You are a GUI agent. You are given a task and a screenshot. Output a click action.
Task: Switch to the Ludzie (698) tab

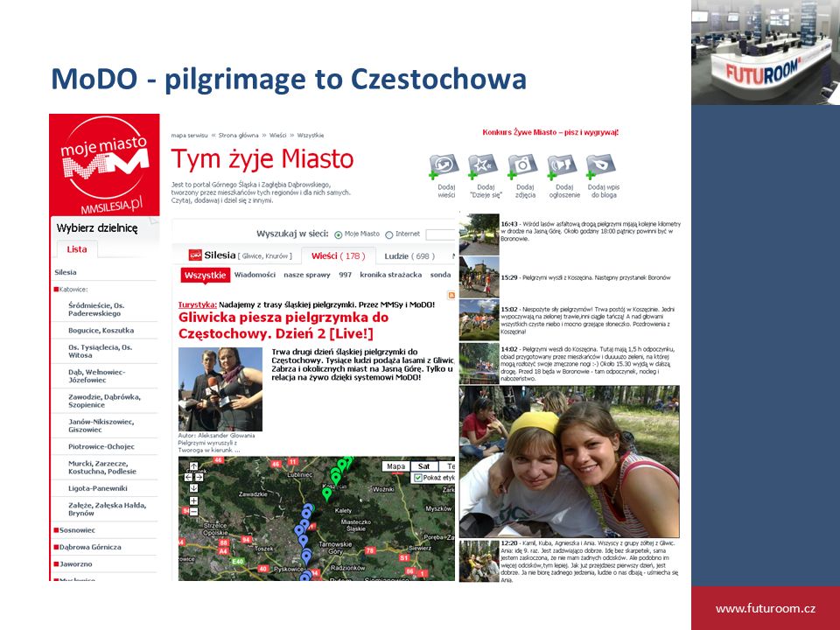pos(409,256)
